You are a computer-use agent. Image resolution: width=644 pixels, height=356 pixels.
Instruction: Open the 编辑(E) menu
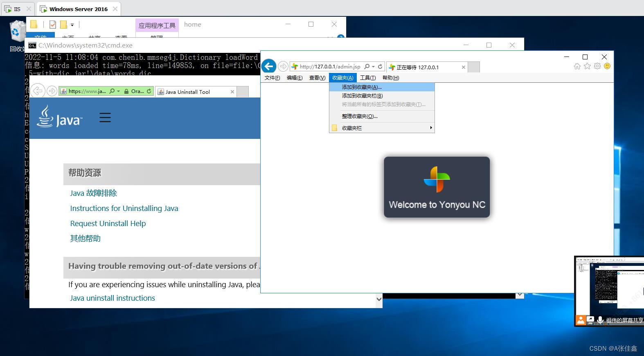295,78
